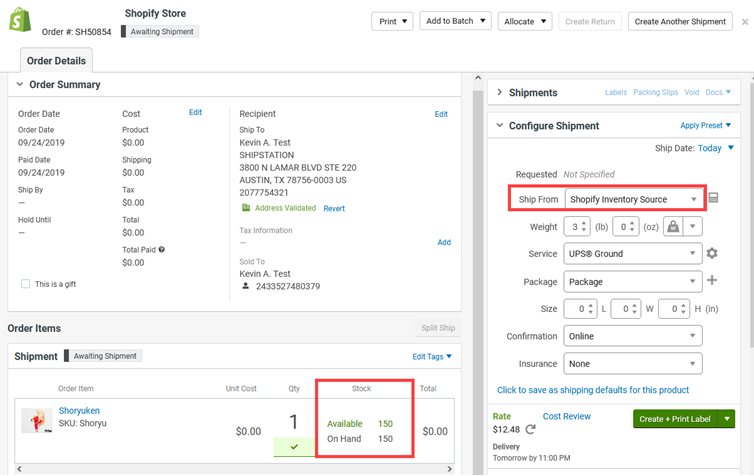Click the Revert address link
754x476 pixels.
(334, 208)
